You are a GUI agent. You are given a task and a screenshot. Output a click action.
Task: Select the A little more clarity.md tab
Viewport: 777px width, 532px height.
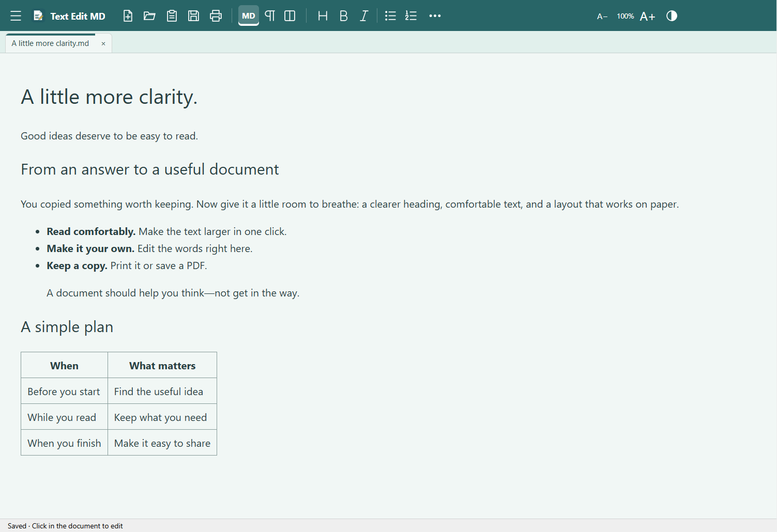click(x=50, y=43)
